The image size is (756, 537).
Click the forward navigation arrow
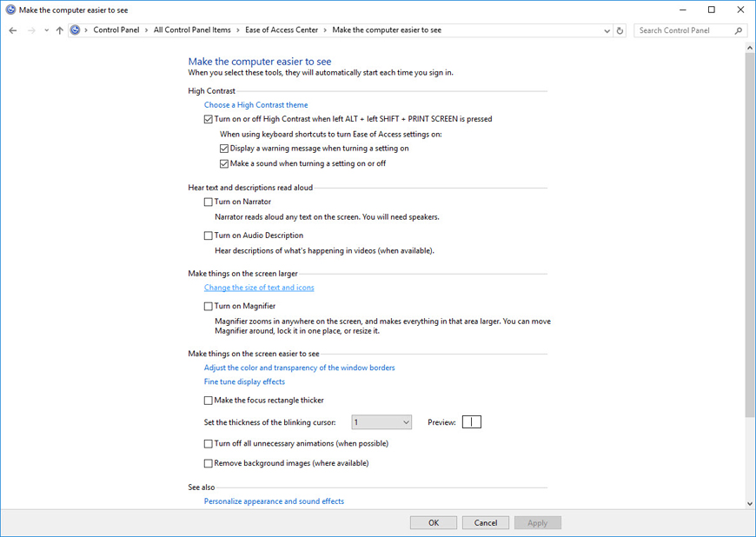31,30
